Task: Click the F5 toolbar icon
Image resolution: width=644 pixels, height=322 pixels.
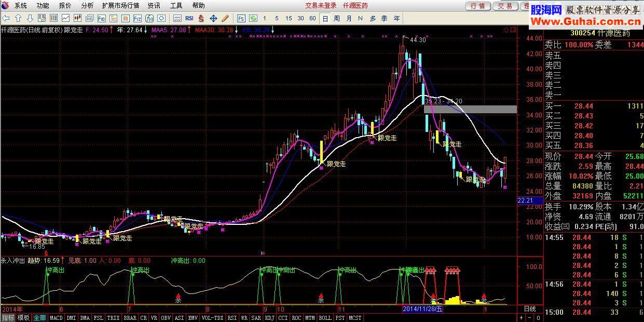Action: click(x=241, y=18)
